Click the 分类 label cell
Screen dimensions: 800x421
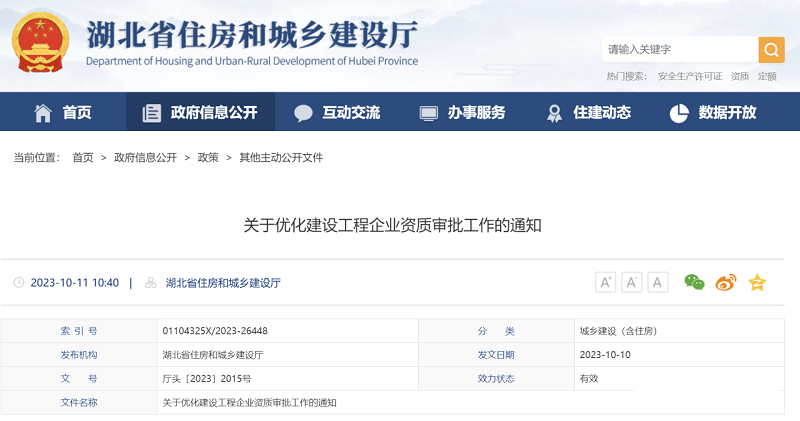coord(496,331)
